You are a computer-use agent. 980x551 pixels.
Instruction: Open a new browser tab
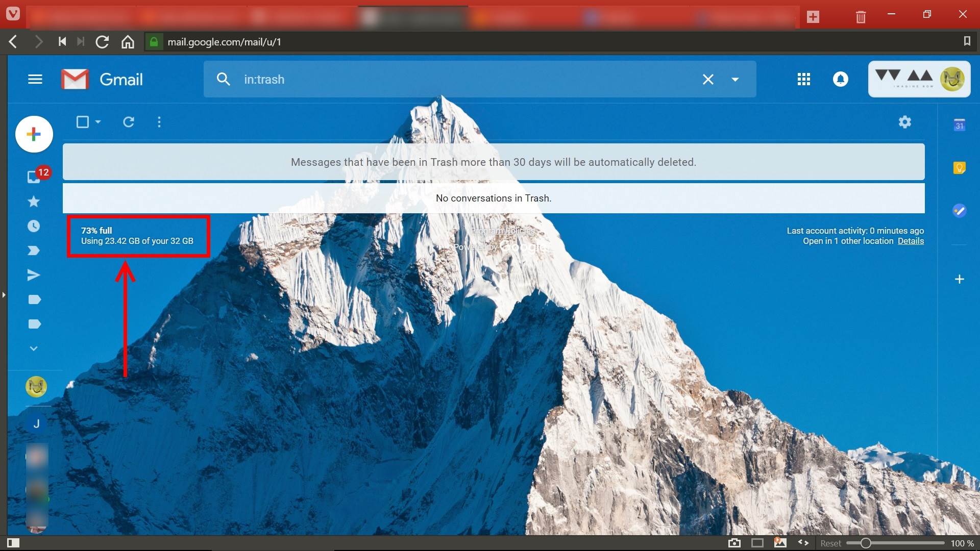pos(813,17)
